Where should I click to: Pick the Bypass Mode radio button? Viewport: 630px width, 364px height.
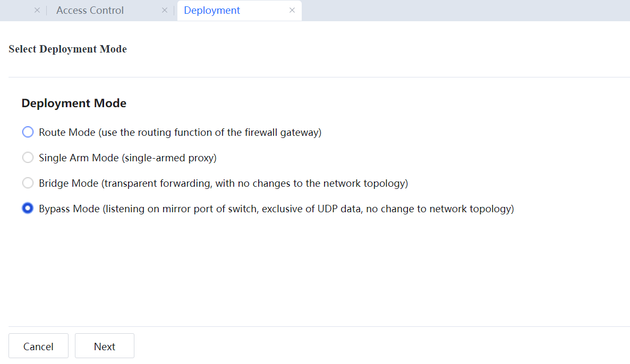28,209
